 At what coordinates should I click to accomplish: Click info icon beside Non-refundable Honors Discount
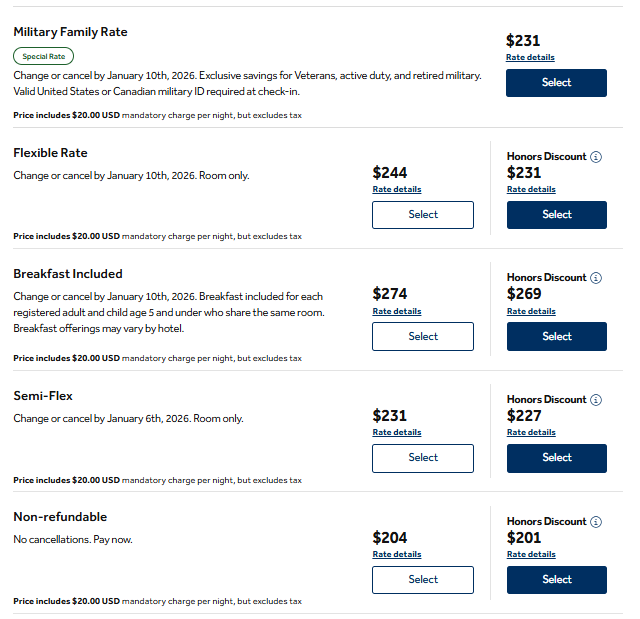point(596,522)
